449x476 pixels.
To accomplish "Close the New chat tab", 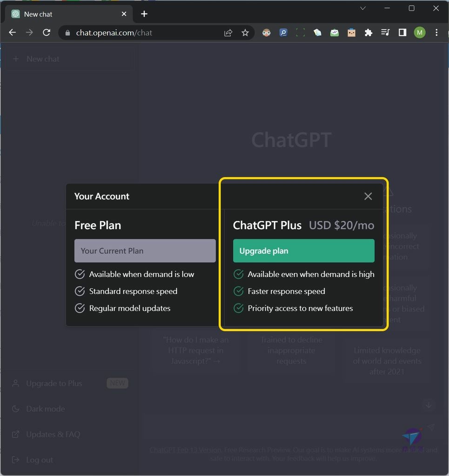I will (x=124, y=14).
